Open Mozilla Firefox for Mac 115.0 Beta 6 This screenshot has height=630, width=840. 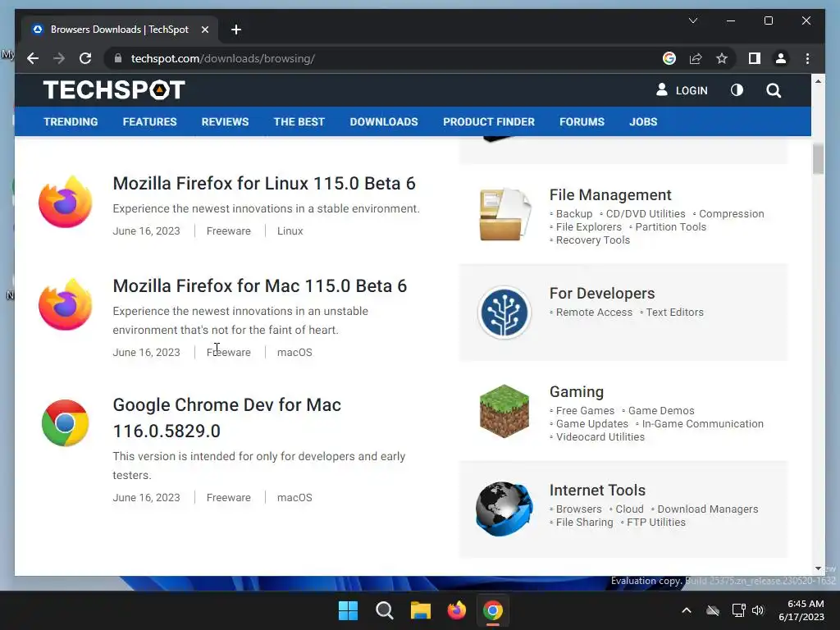(260, 286)
